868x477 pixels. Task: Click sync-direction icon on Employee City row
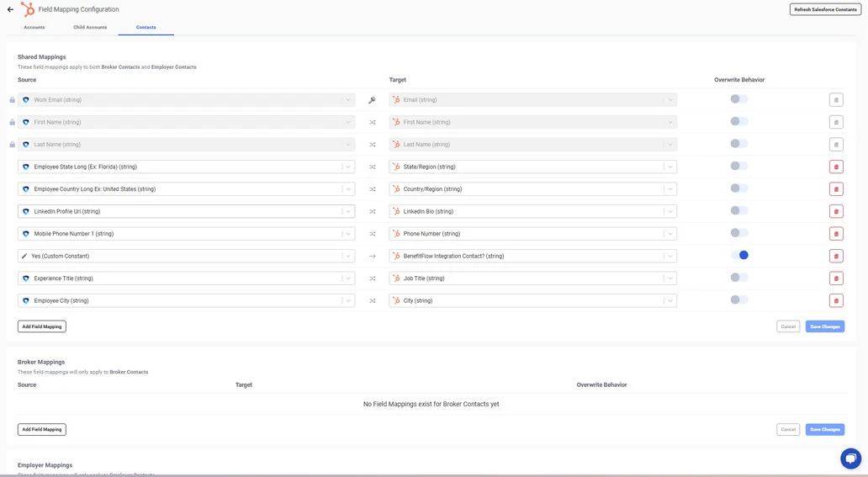point(372,301)
